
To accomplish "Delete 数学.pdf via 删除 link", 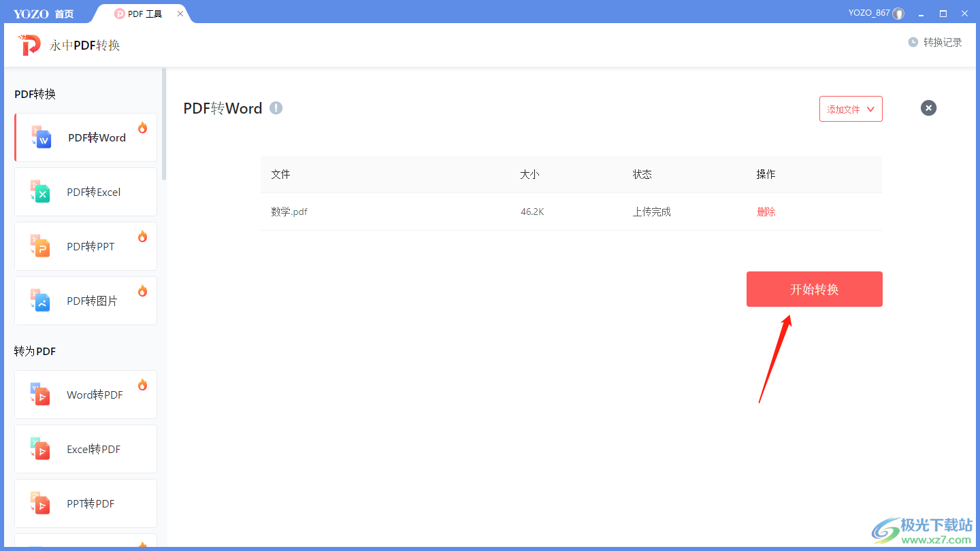I will coord(766,212).
